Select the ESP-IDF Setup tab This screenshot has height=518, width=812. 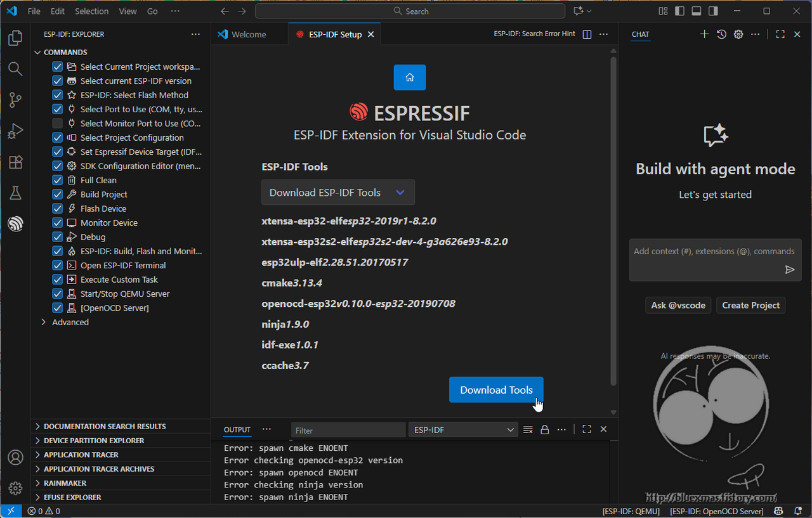click(x=334, y=34)
